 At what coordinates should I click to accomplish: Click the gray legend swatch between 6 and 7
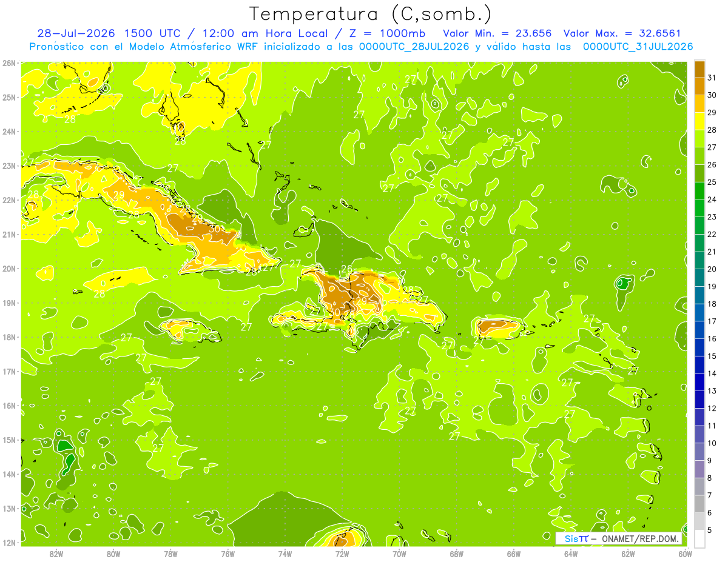699,504
